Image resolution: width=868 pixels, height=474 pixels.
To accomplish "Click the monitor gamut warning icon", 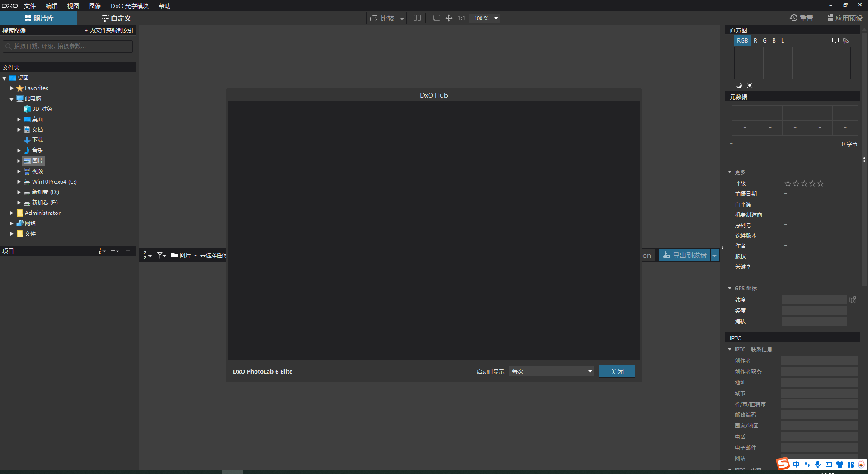I will [835, 41].
